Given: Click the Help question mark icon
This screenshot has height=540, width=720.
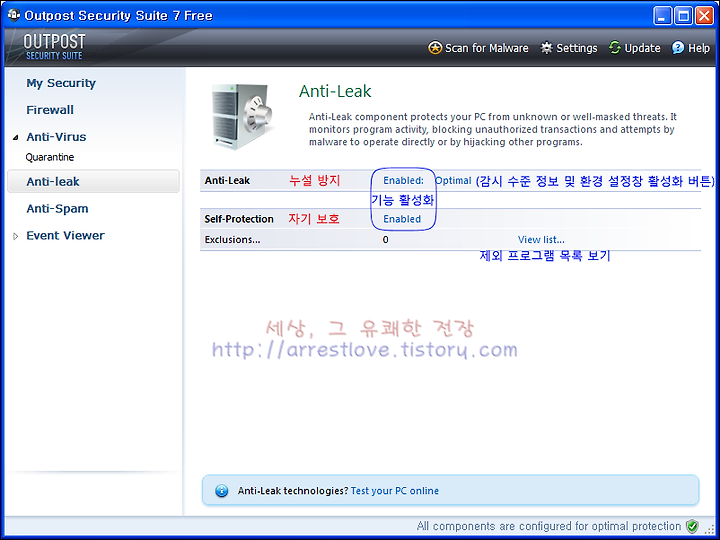Looking at the screenshot, I should 678,48.
